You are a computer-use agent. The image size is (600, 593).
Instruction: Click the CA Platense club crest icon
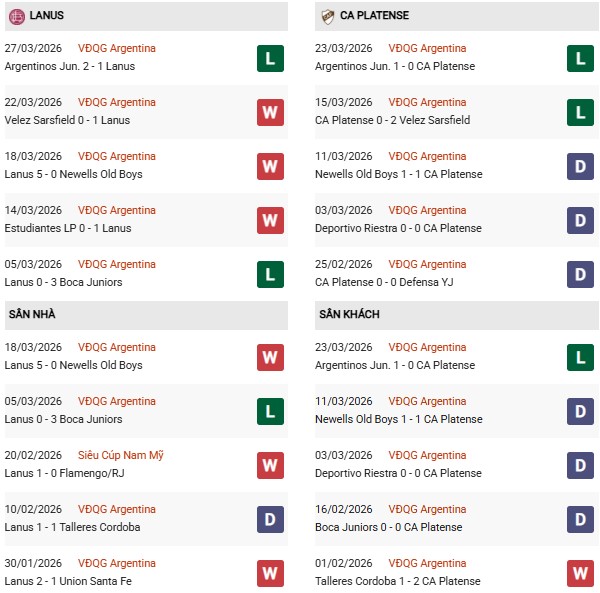pyautogui.click(x=327, y=16)
